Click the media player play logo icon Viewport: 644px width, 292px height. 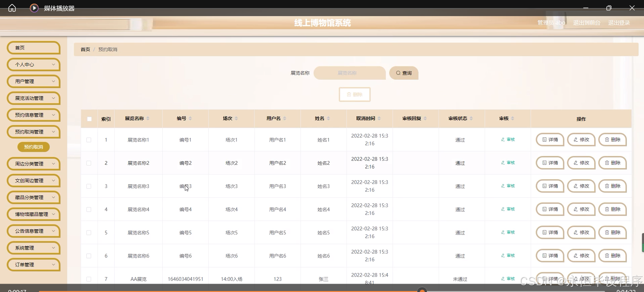point(34,8)
